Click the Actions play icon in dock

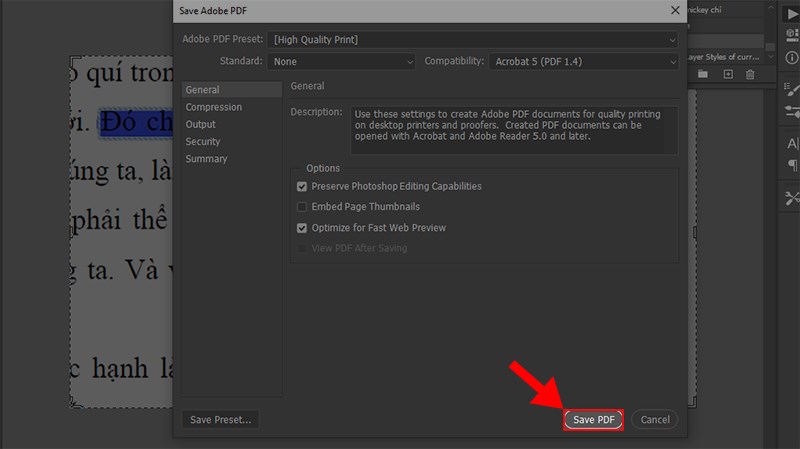791,14
